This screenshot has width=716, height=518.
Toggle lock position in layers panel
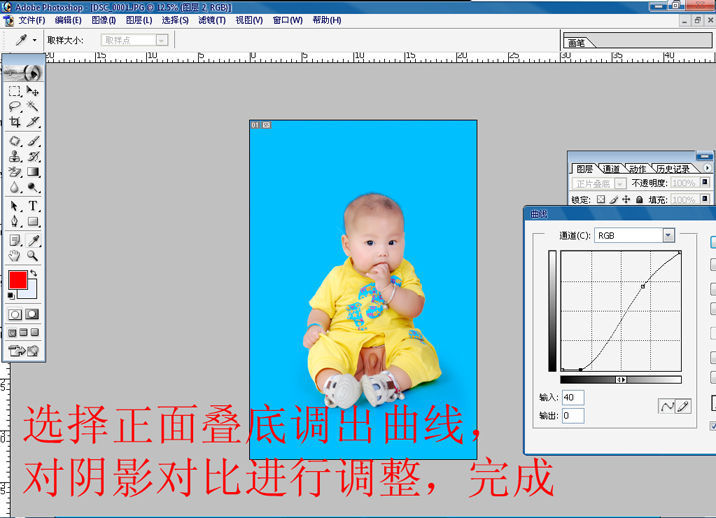point(626,199)
